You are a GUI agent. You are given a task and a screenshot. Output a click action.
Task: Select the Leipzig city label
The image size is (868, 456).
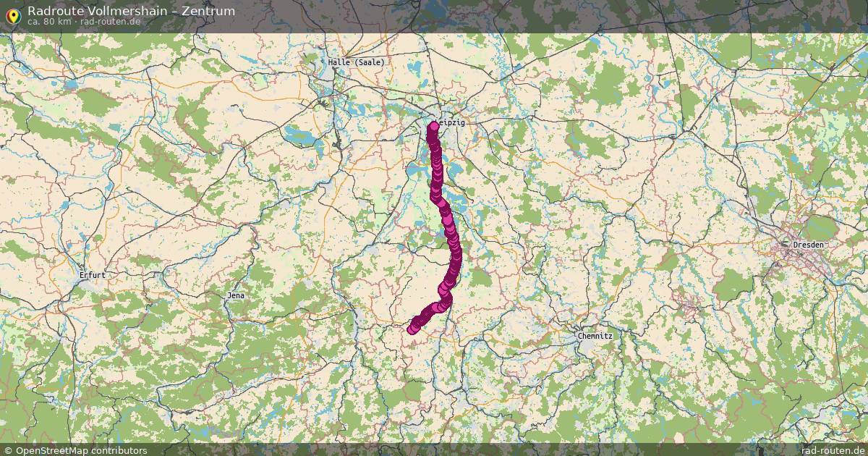tap(452, 122)
